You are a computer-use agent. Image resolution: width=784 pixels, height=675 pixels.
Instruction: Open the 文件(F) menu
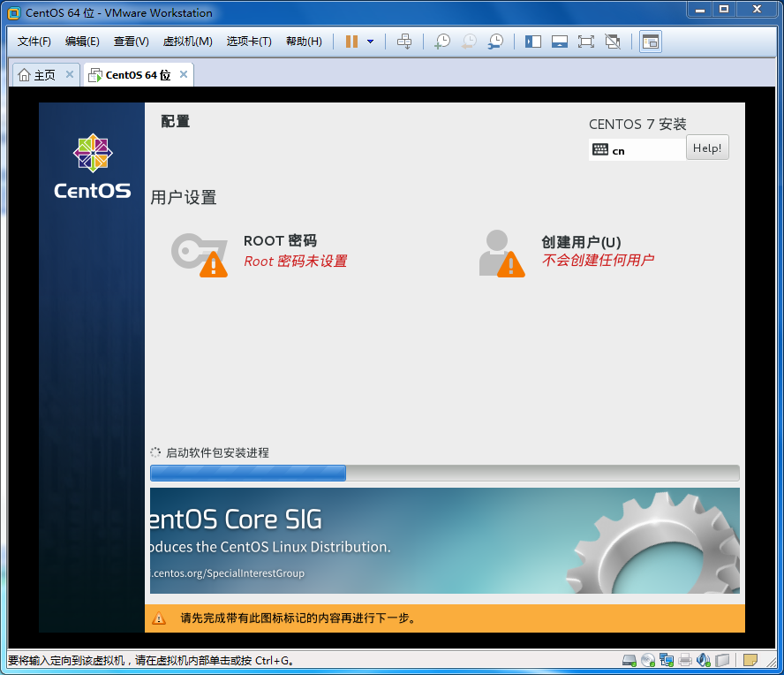click(34, 42)
